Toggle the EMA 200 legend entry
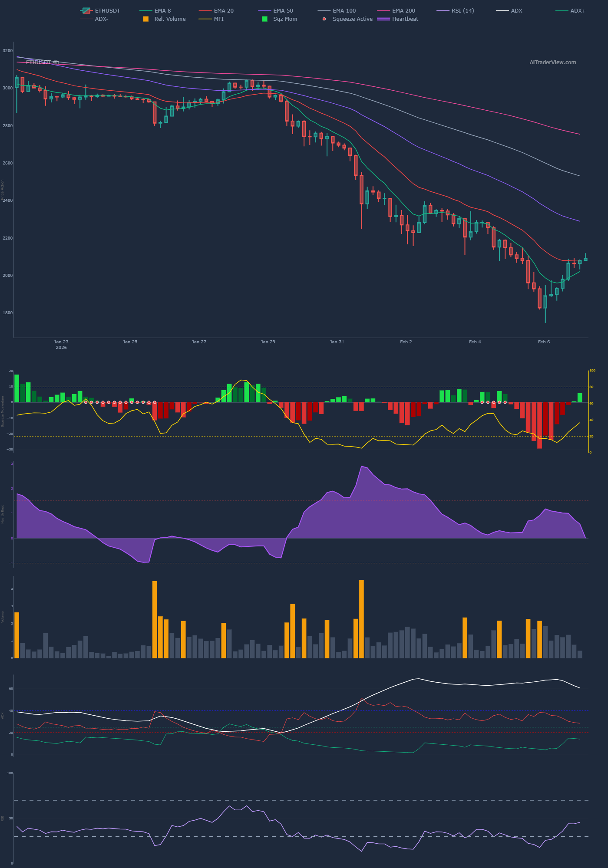This screenshot has width=608, height=868. click(403, 10)
